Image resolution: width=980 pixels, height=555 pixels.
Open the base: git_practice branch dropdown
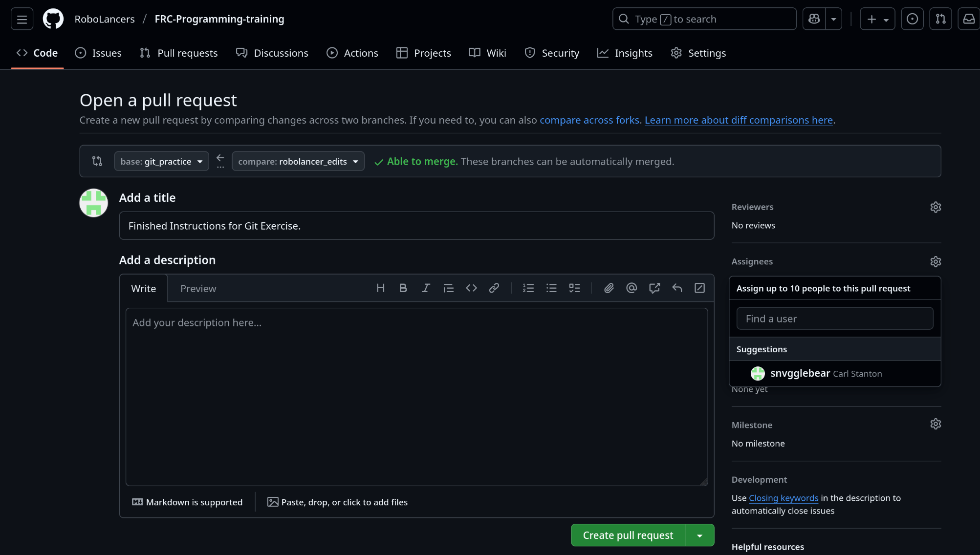[x=161, y=161]
